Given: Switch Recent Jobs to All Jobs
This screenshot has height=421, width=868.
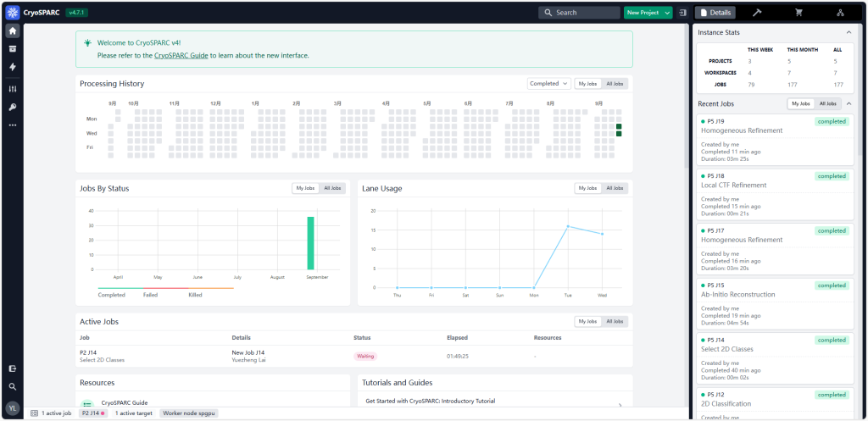Looking at the screenshot, I should (x=827, y=103).
